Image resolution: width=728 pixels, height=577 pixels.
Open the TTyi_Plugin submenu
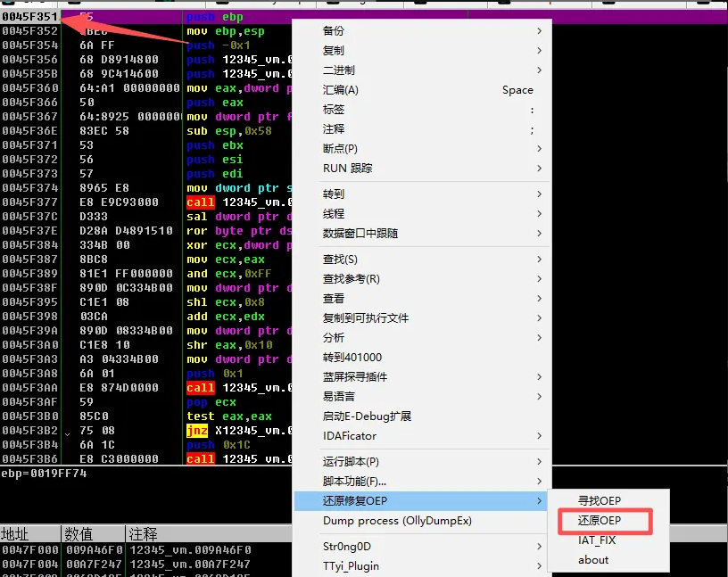[x=422, y=566]
